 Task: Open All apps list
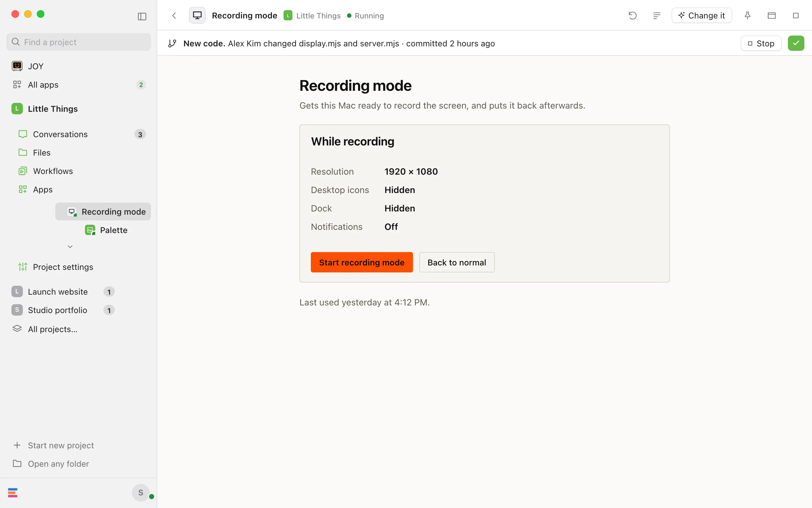(78, 85)
